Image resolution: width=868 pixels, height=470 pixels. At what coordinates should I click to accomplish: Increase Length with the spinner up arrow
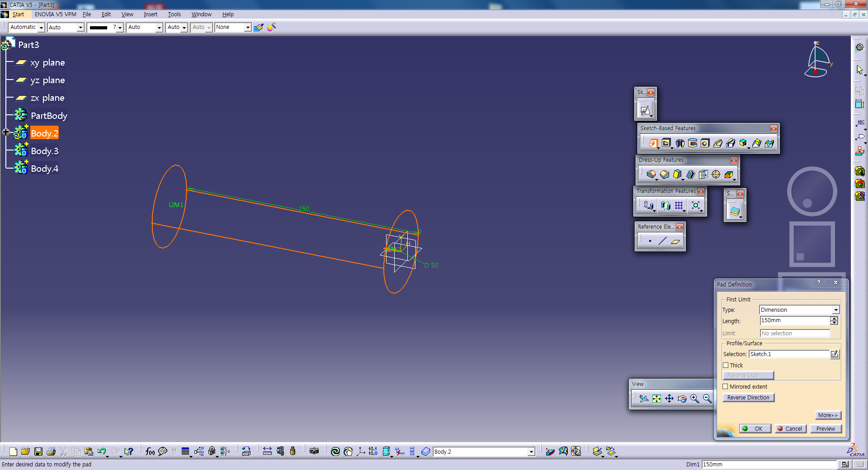tap(834, 319)
